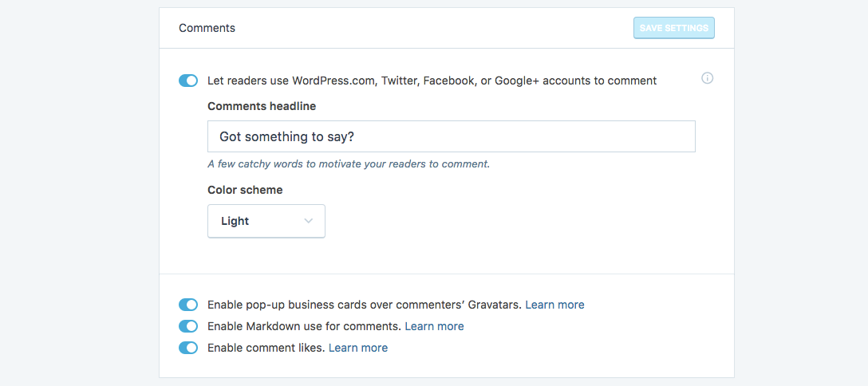Follow the Learn more link about Markdown
868x386 pixels.
click(434, 326)
